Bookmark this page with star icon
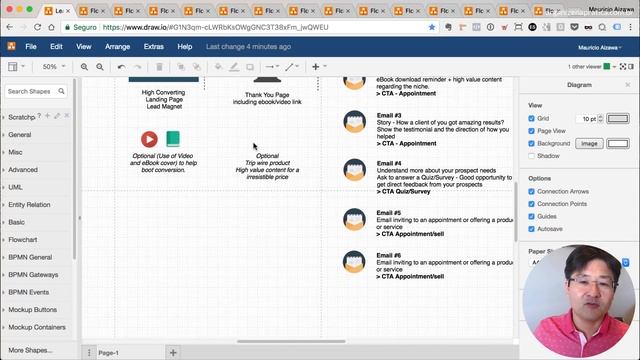The image size is (640, 360). click(x=432, y=27)
